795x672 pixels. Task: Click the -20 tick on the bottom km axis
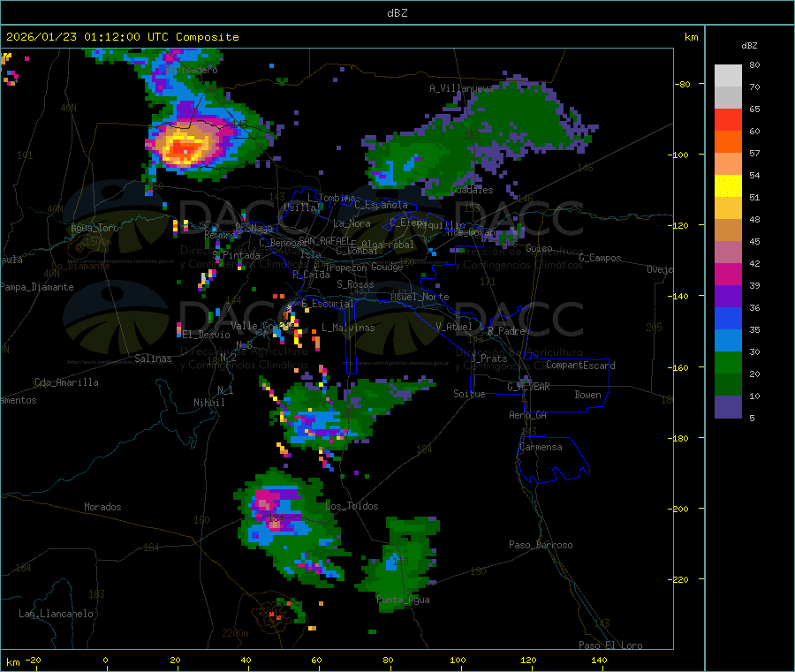pyautogui.click(x=33, y=660)
